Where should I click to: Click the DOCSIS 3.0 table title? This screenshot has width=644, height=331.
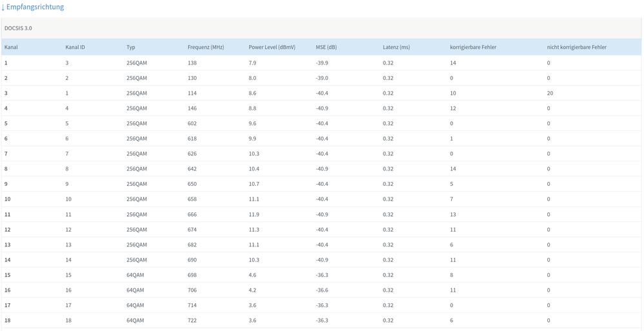point(18,28)
